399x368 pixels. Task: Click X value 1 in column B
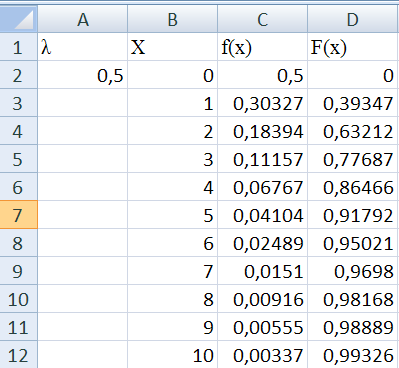172,103
